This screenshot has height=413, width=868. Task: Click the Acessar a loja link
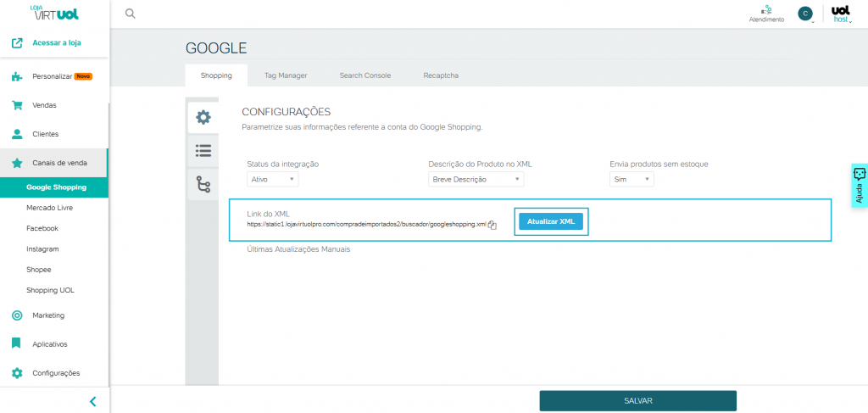[57, 42]
